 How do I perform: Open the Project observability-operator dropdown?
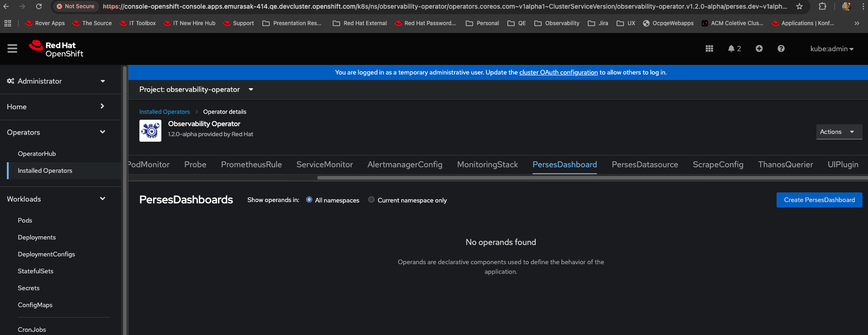[x=197, y=90]
